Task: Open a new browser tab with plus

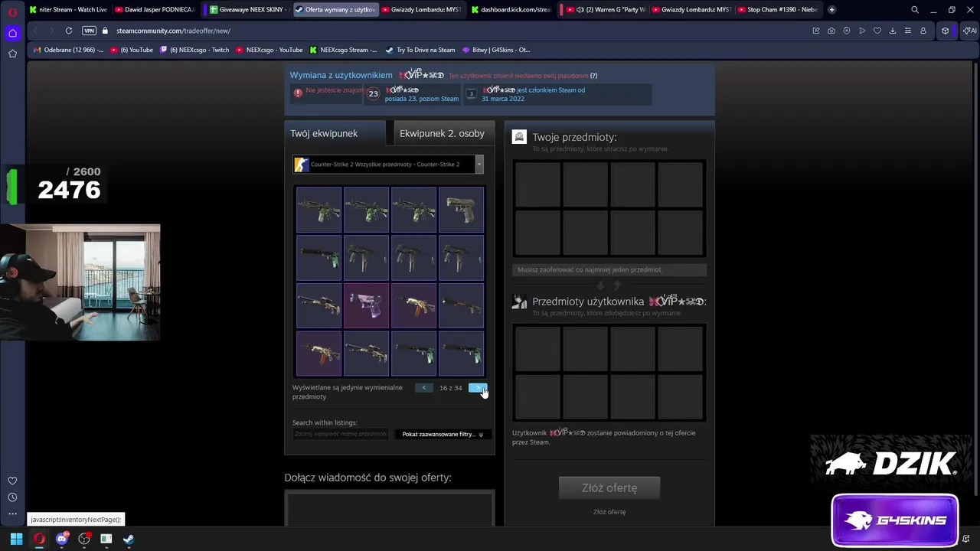Action: [831, 10]
